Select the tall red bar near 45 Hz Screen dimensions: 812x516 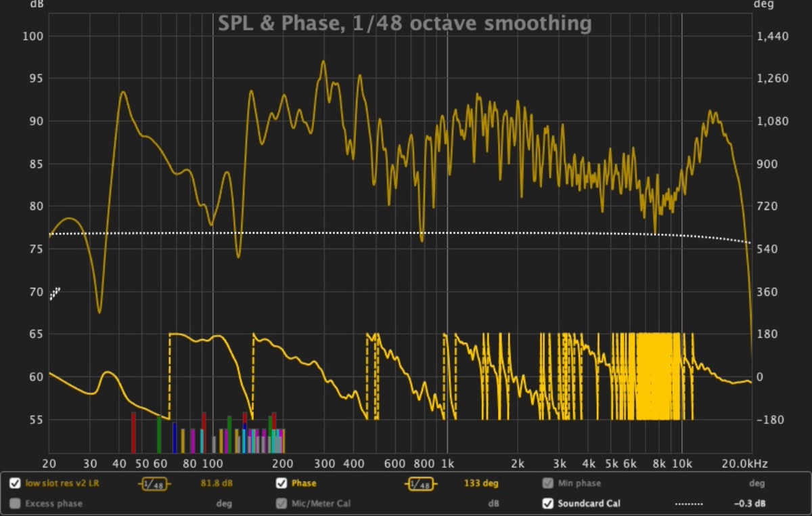pyautogui.click(x=133, y=432)
